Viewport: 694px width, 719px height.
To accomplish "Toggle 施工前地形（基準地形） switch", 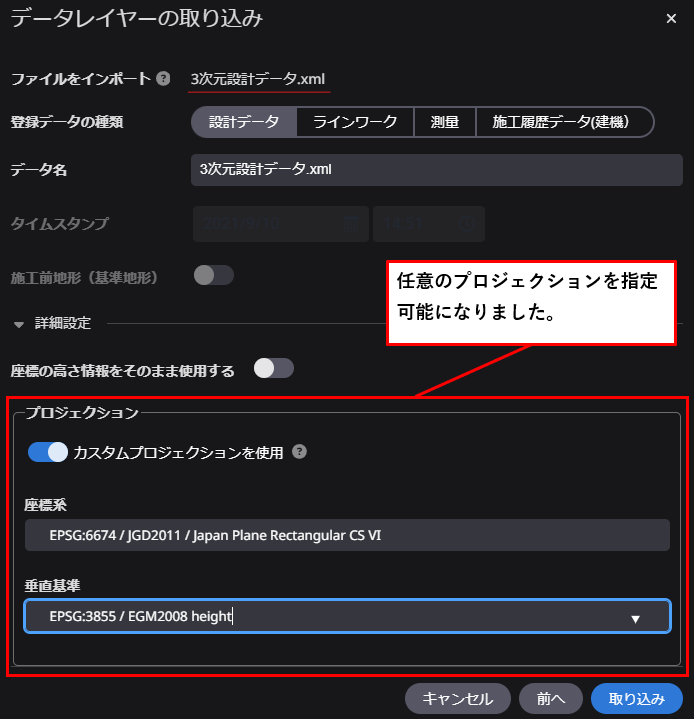I will pos(214,276).
